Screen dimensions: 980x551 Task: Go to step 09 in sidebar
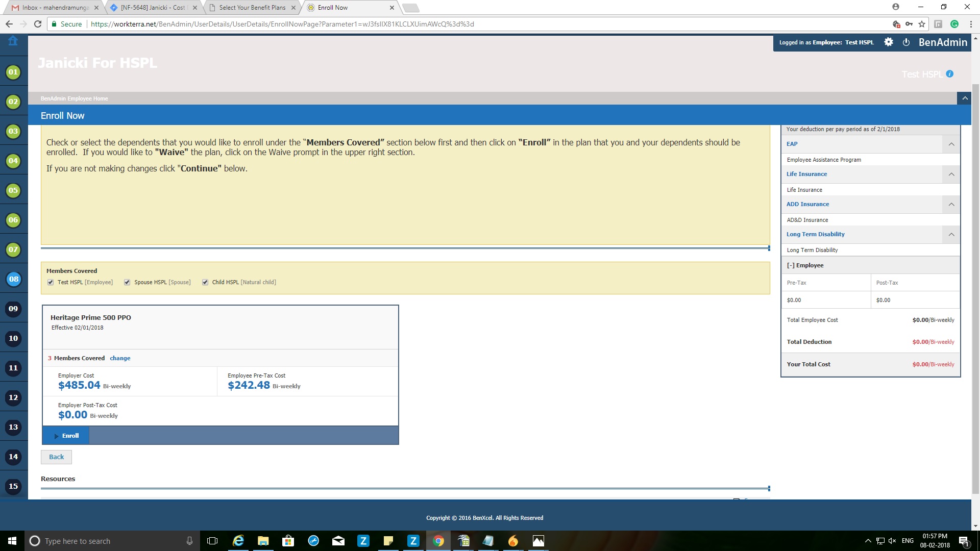(13, 309)
